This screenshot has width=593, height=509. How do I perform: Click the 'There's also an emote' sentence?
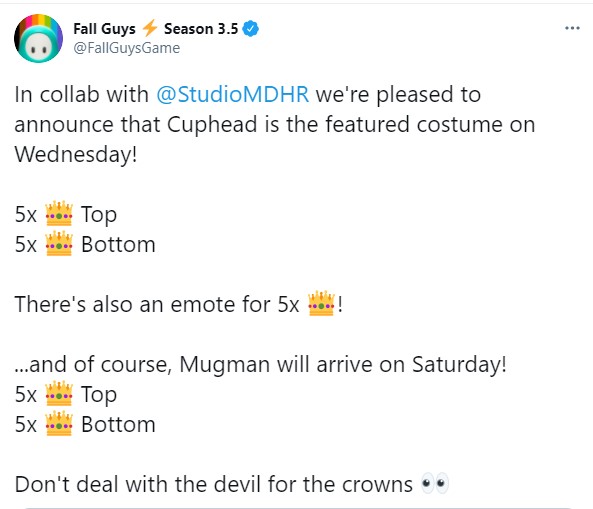pos(179,304)
